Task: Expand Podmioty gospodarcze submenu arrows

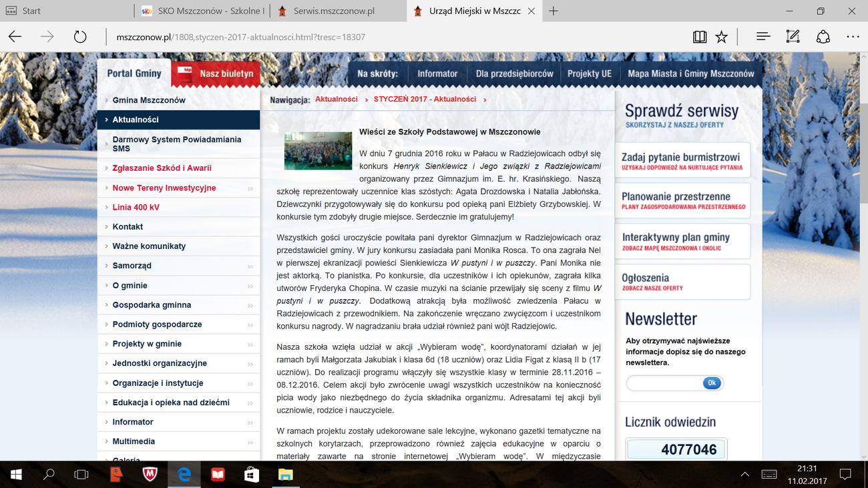Action: click(250, 324)
